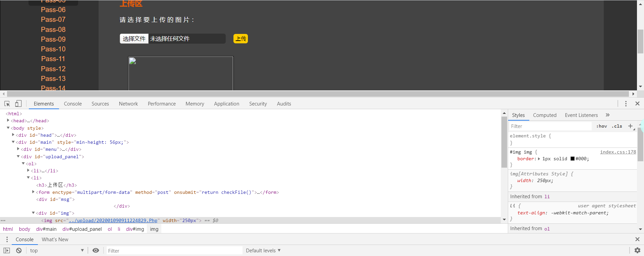
Task: Toggle the .cls class editor
Action: tap(617, 126)
